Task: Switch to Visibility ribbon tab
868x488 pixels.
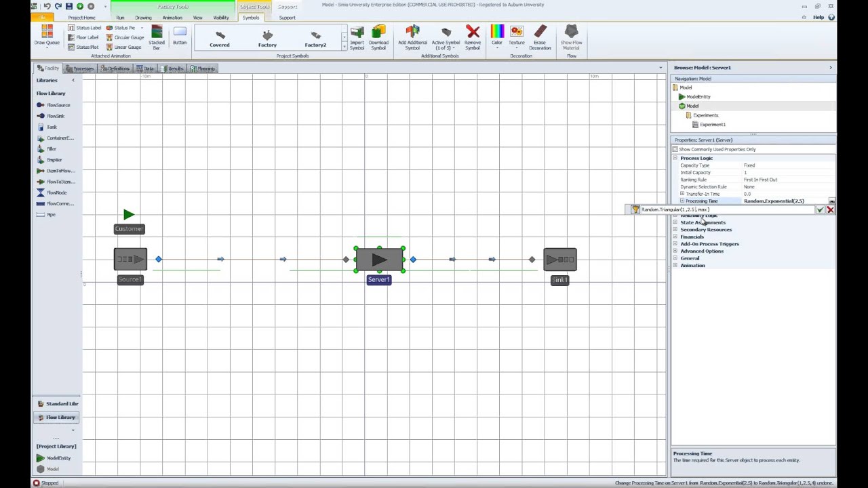Action: tap(221, 18)
